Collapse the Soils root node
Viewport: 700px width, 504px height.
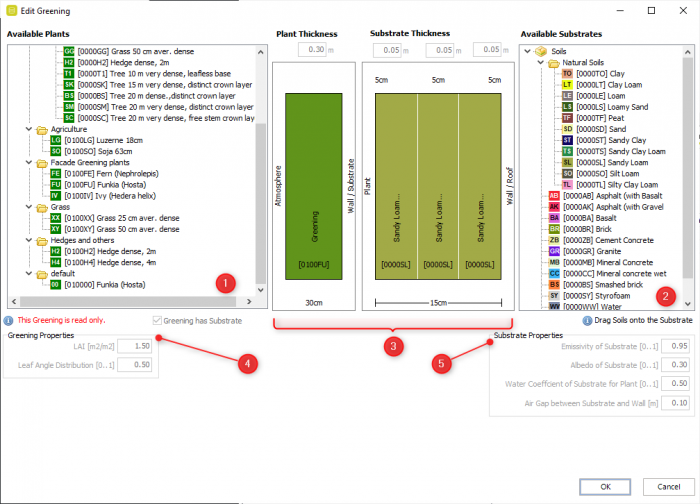[526, 51]
